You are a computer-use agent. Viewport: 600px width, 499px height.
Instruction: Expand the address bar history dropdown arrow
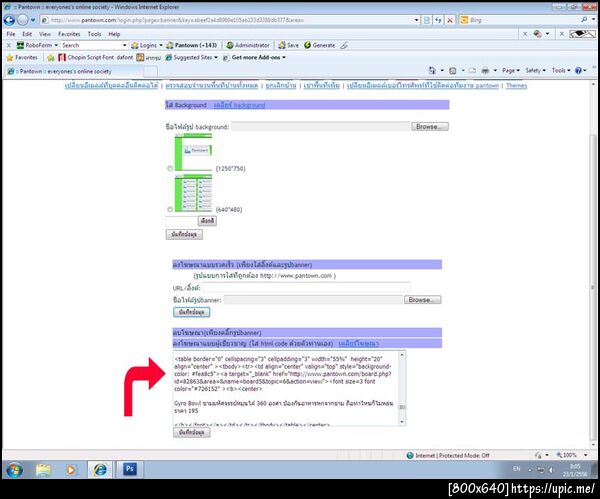pos(416,20)
